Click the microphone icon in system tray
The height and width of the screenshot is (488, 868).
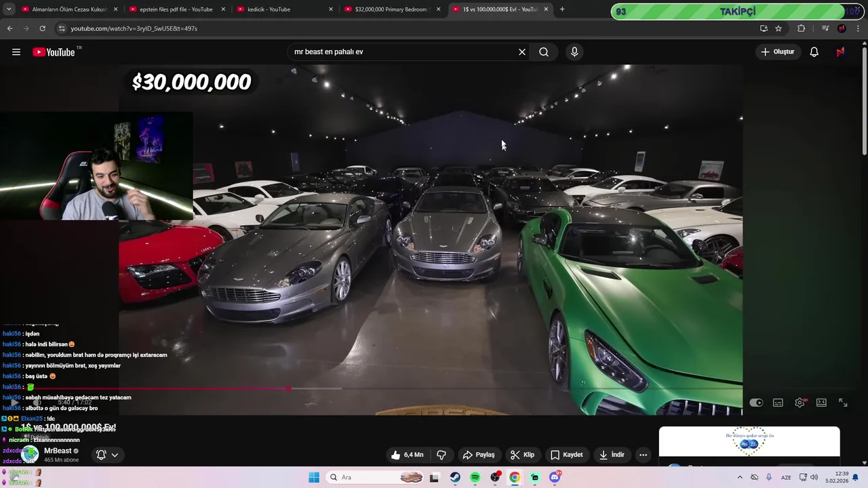(x=769, y=477)
